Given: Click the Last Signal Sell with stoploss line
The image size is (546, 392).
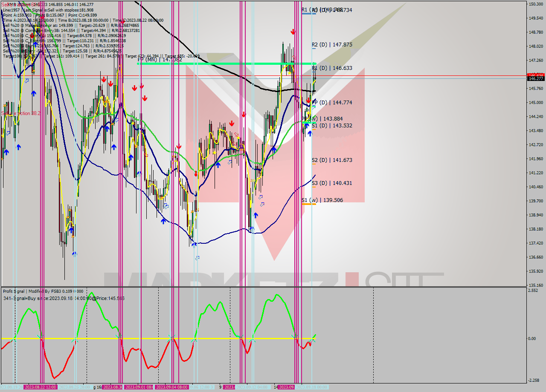Looking at the screenshot, I should click(48, 10).
